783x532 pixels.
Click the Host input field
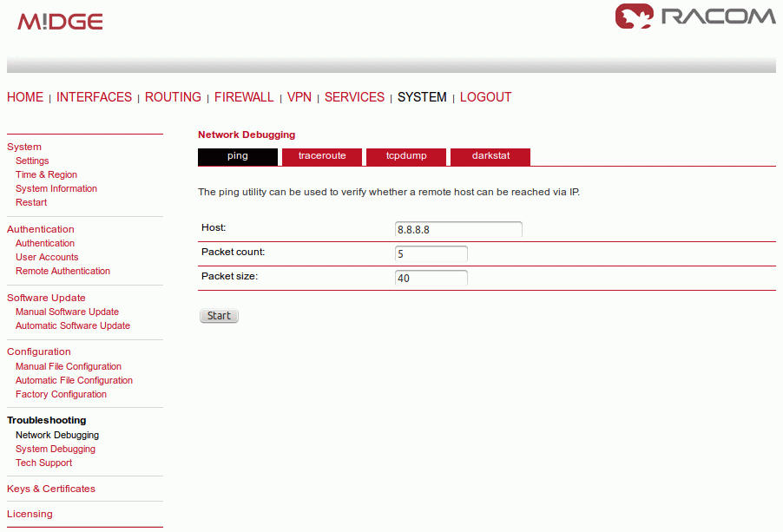458,230
